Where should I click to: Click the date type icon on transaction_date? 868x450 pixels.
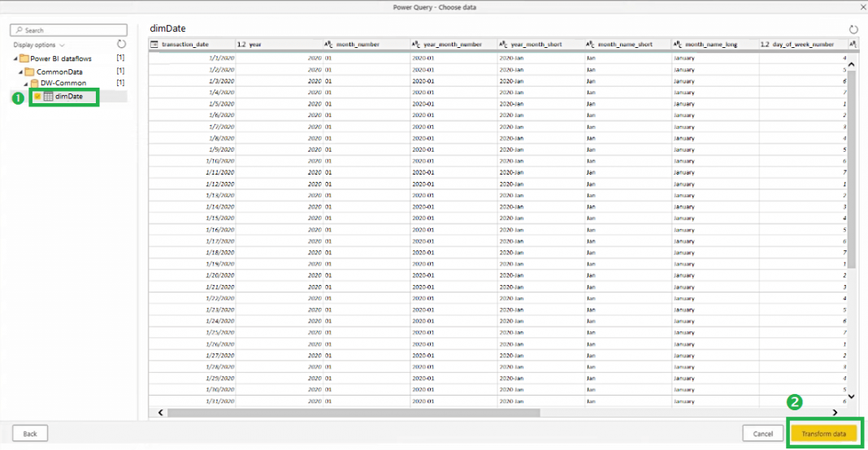[x=155, y=45]
